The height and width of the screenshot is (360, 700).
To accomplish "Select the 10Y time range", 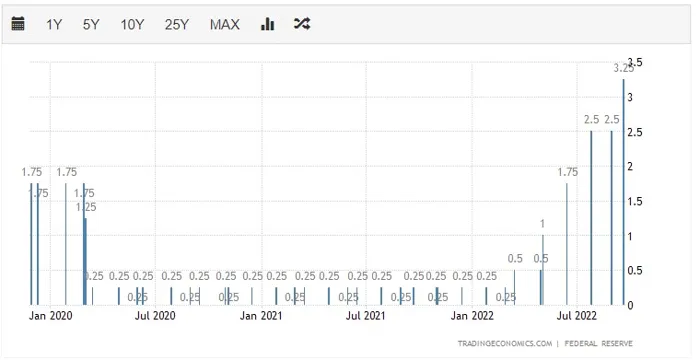I will point(132,24).
